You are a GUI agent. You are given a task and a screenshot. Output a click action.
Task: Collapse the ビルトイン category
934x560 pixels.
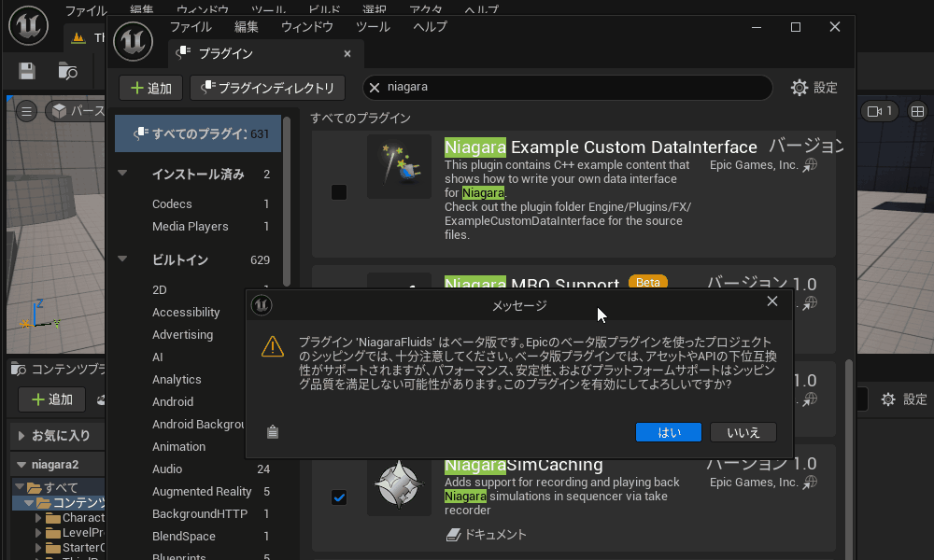coord(122,259)
